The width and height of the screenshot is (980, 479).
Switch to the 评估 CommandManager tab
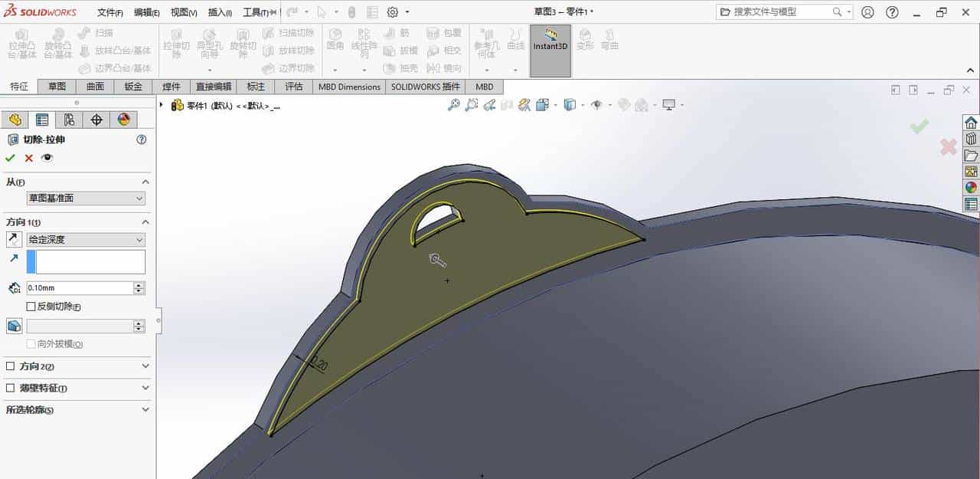pyautogui.click(x=294, y=87)
